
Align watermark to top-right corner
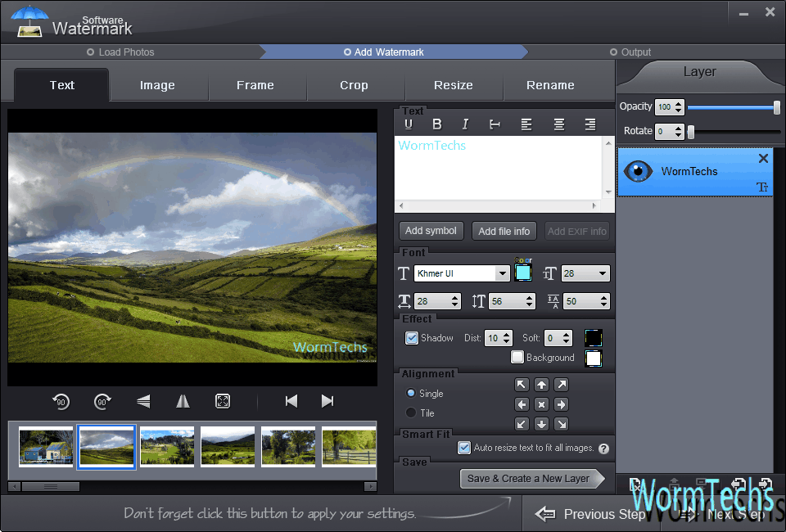click(562, 385)
